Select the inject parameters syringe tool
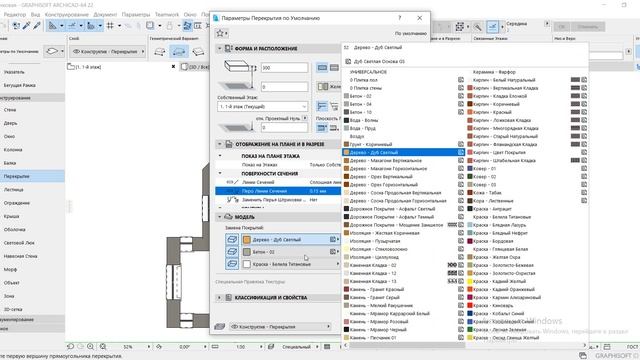 click(37, 26)
